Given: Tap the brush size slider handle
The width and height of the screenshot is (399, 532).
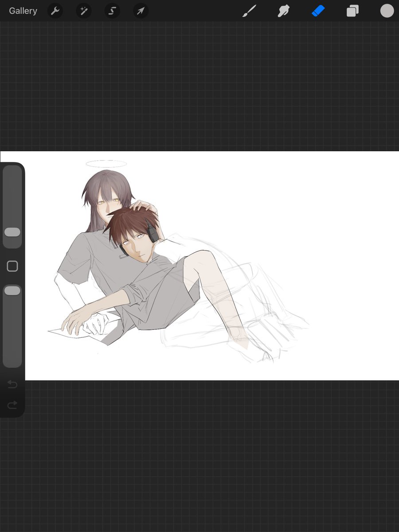Looking at the screenshot, I should 12,232.
